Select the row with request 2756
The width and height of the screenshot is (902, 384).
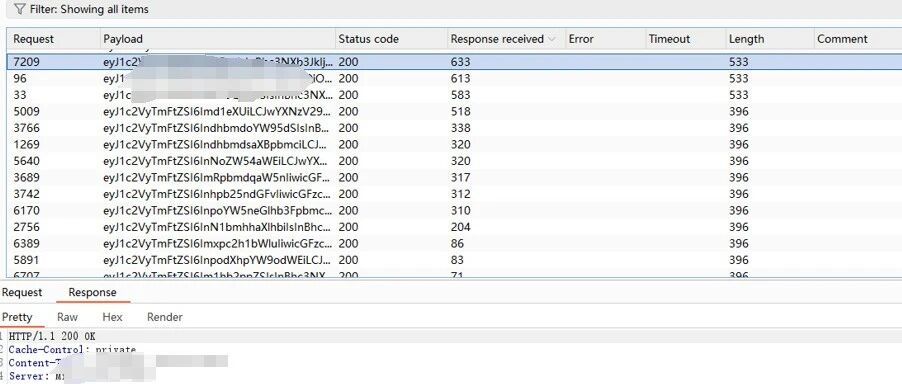pos(454,227)
